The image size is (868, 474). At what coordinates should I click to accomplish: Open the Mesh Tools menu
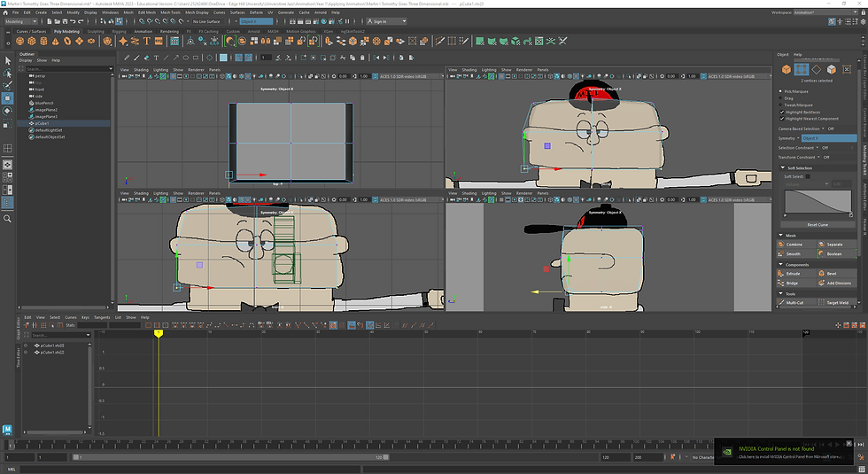(x=170, y=12)
